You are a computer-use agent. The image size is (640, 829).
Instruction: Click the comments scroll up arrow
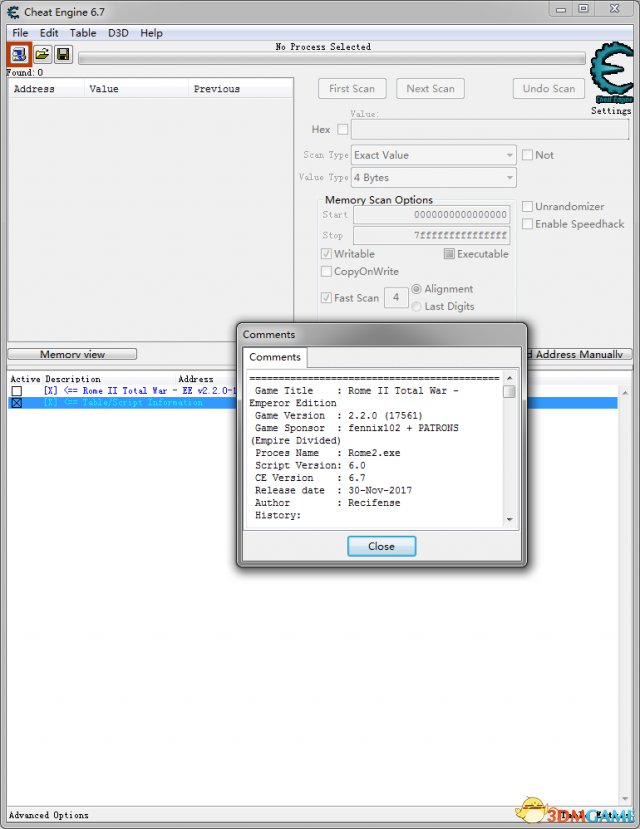pyautogui.click(x=509, y=377)
